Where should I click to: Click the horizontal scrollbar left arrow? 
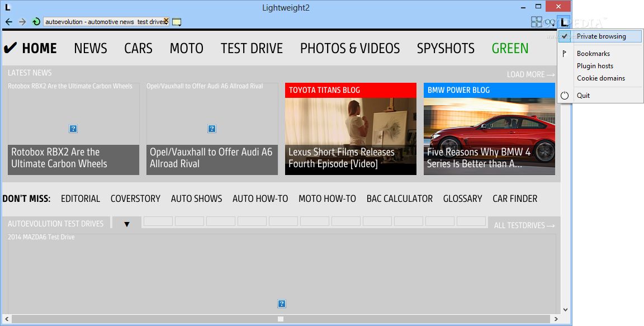pos(7,319)
